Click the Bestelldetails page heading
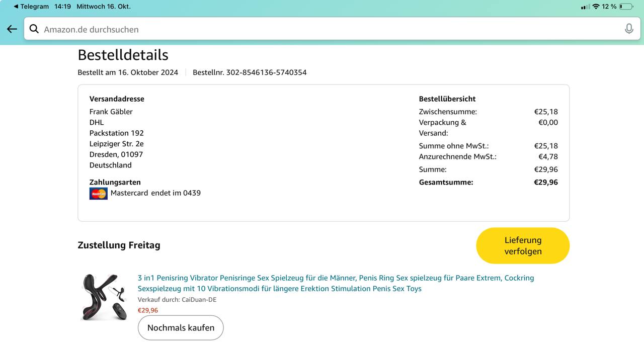 (123, 55)
